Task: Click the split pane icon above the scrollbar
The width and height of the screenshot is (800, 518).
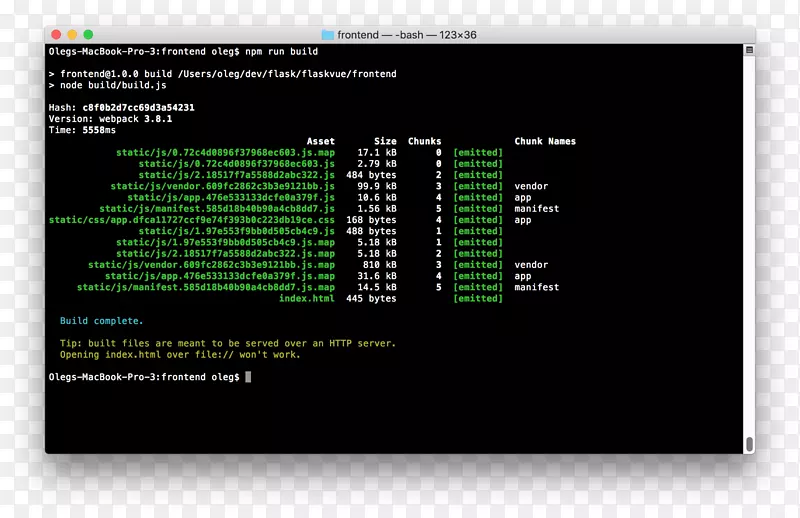Action: [748, 49]
